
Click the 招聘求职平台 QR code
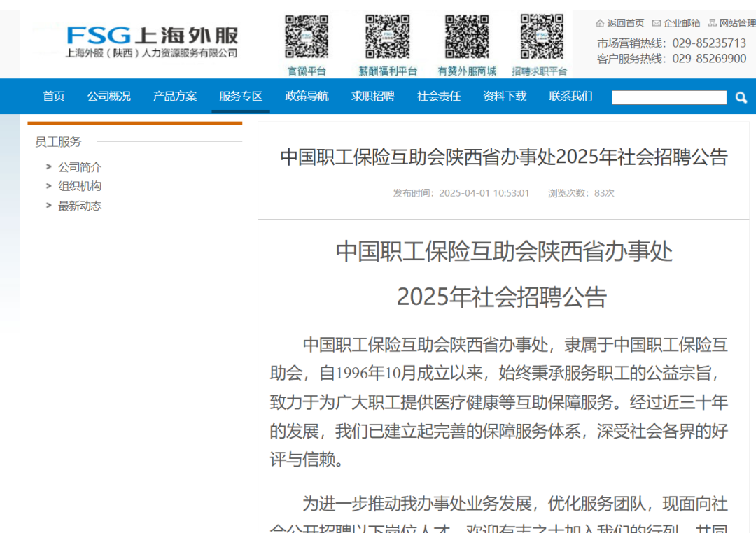click(540, 38)
